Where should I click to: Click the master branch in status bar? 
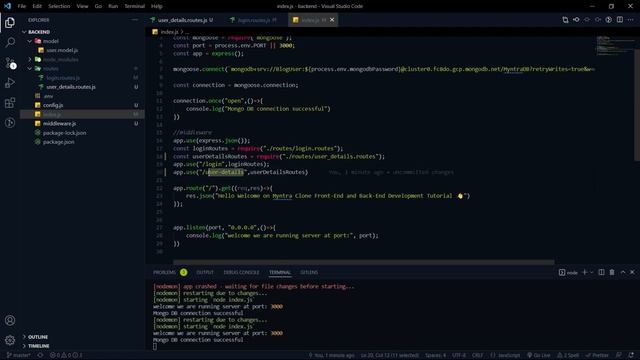[x=18, y=355]
